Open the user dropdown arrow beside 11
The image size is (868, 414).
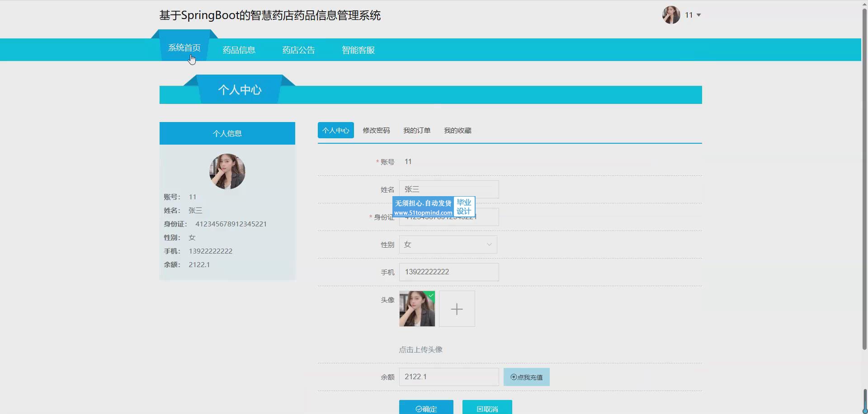tap(698, 15)
